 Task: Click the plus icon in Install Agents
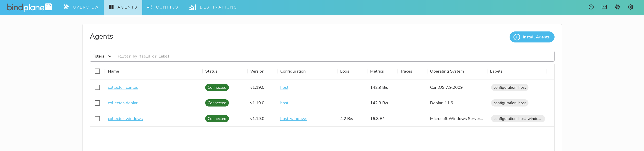[517, 37]
